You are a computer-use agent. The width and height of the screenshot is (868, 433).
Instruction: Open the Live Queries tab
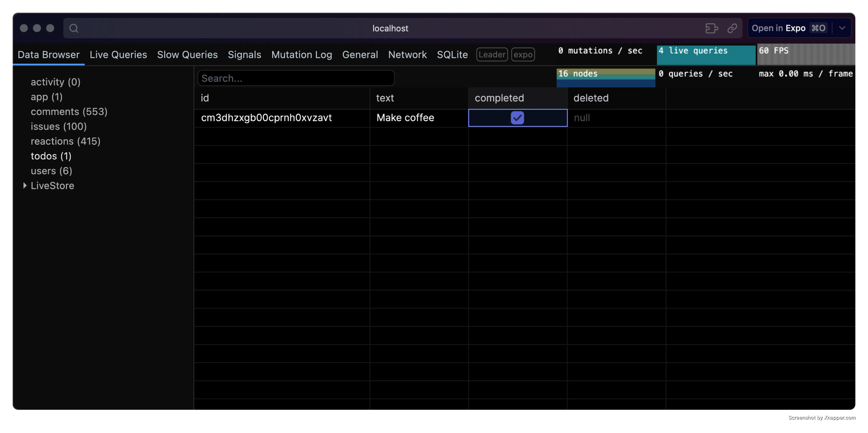point(118,55)
